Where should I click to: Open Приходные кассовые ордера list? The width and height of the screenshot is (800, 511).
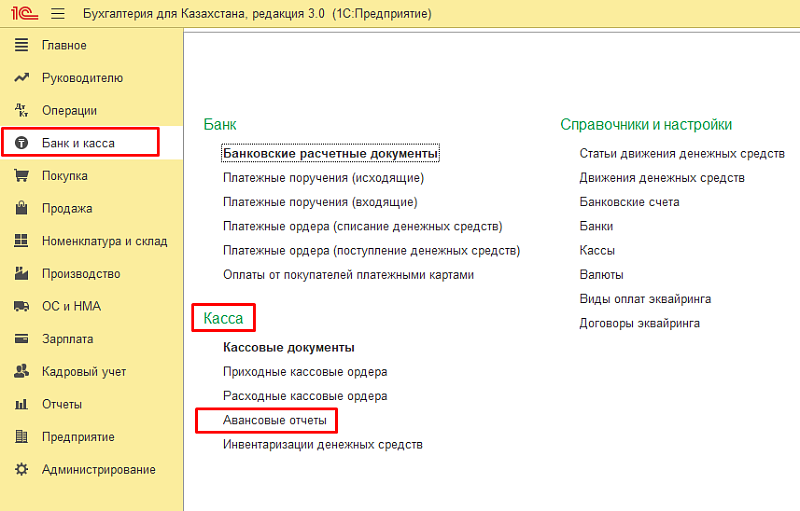(305, 372)
